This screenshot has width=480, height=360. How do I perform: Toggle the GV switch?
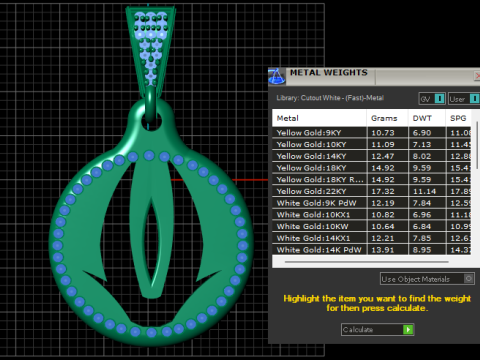click(432, 99)
